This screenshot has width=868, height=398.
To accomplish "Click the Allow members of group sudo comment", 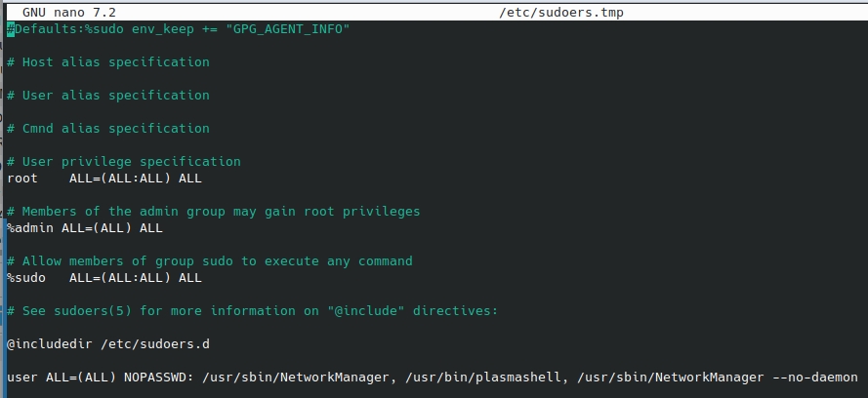I will [209, 260].
